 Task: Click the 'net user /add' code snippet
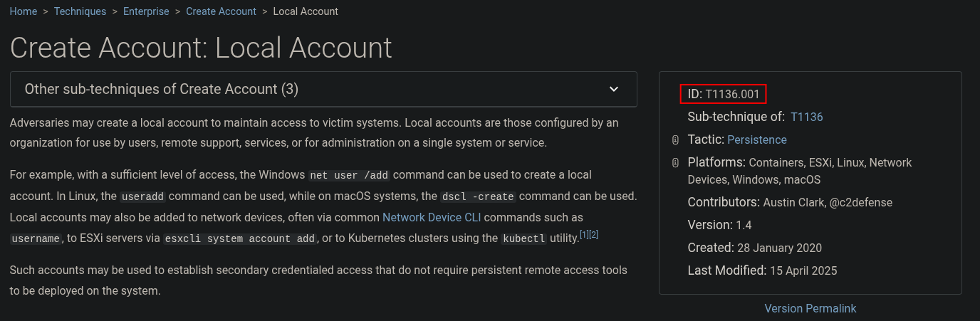[350, 175]
